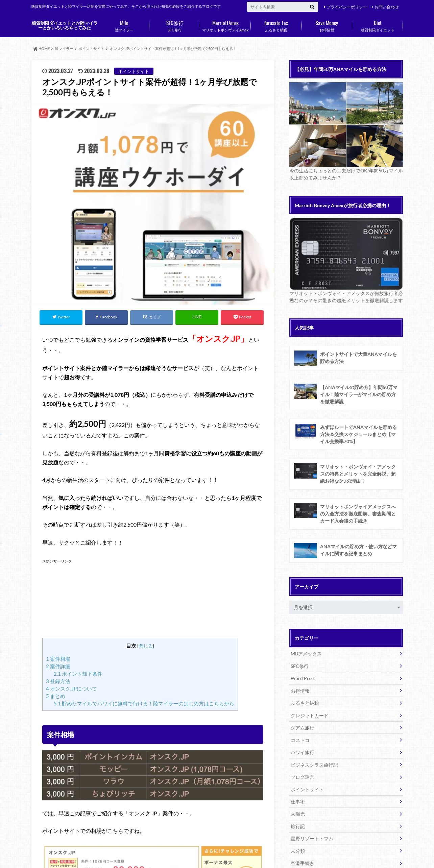434x868 pixels.
Task: Open the ハワイ旅行 category
Action: (x=346, y=752)
